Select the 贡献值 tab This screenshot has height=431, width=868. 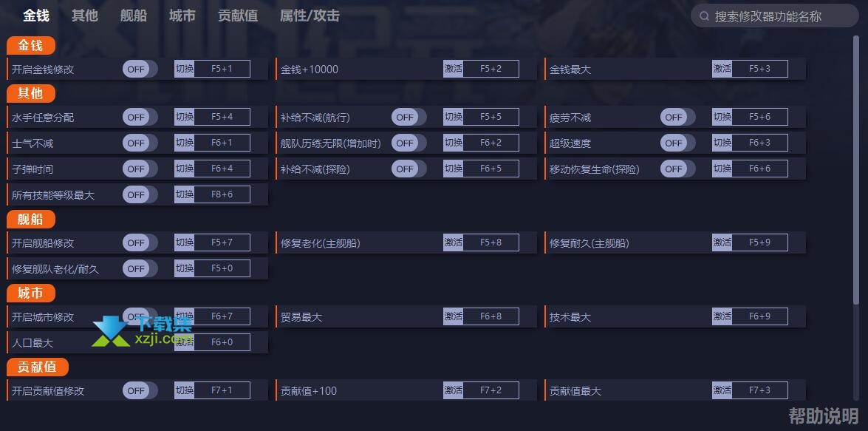pos(237,16)
